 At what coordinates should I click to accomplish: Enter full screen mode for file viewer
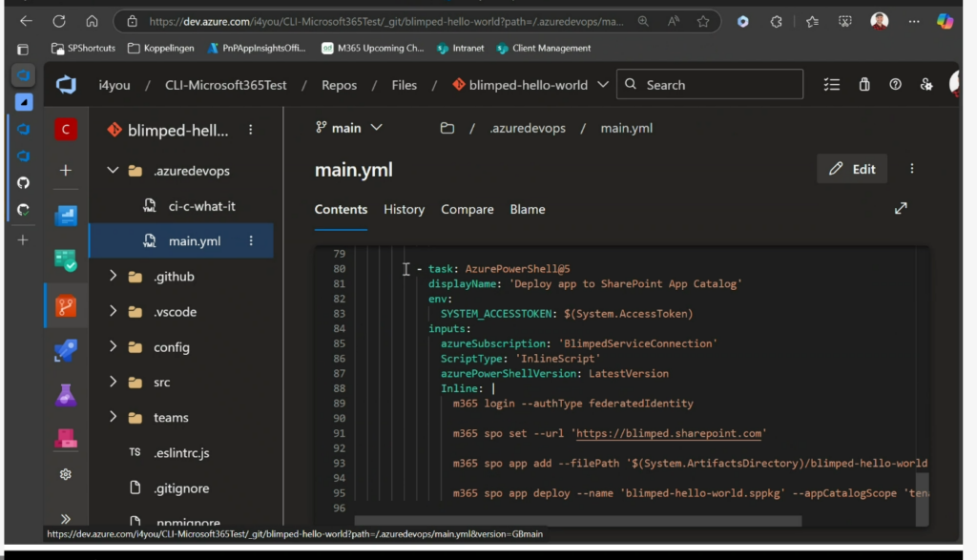point(901,209)
